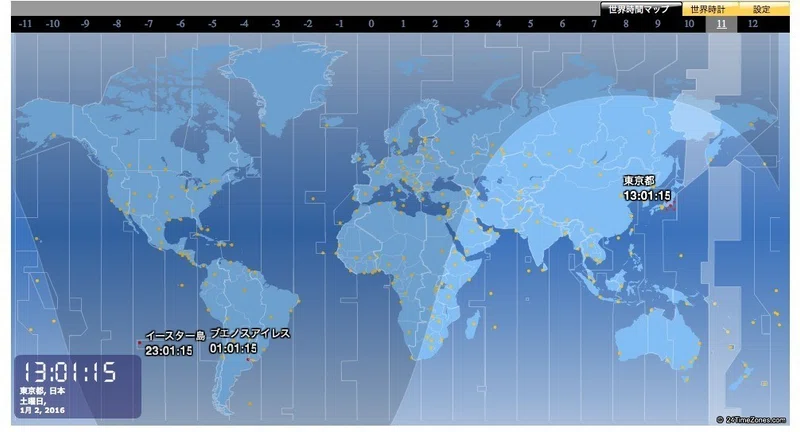Select the 12 time zone column header
This screenshot has width=800, height=432.
pyautogui.click(x=753, y=24)
